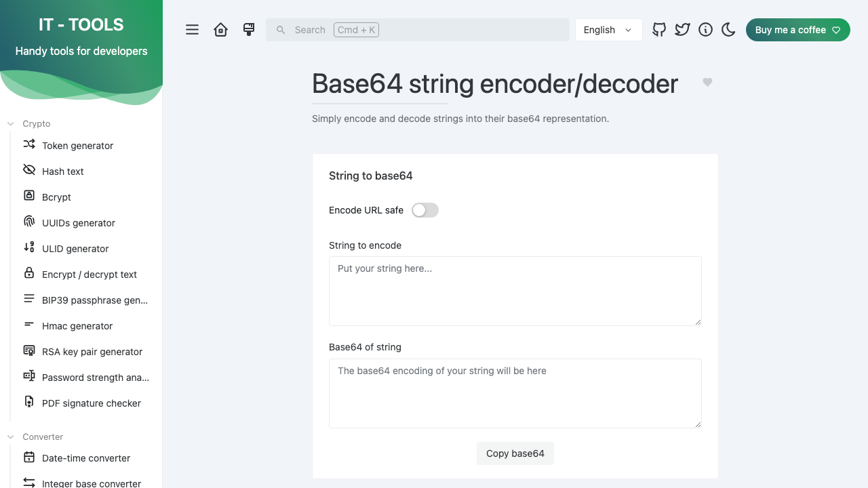Click the Date-time converter calendar icon
Viewport: 868px width, 488px height.
pyautogui.click(x=29, y=457)
